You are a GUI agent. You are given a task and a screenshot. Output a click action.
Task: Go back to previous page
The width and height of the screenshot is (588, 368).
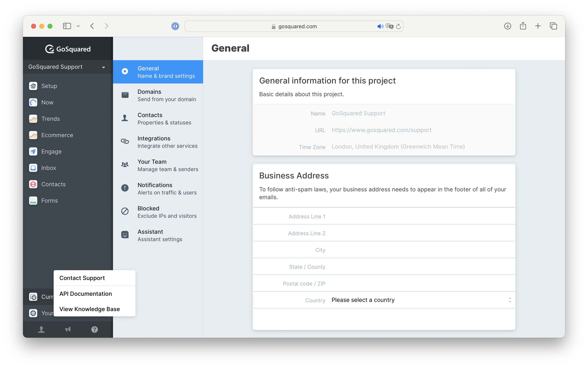(x=92, y=26)
